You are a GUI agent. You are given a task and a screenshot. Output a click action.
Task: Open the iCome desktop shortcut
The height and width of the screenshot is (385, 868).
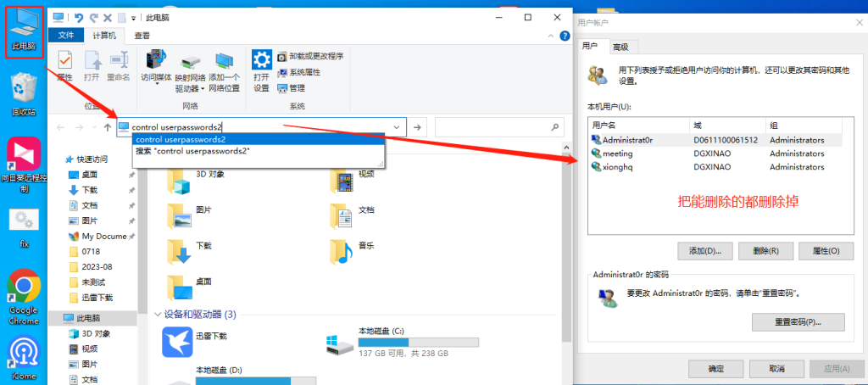pyautogui.click(x=24, y=358)
